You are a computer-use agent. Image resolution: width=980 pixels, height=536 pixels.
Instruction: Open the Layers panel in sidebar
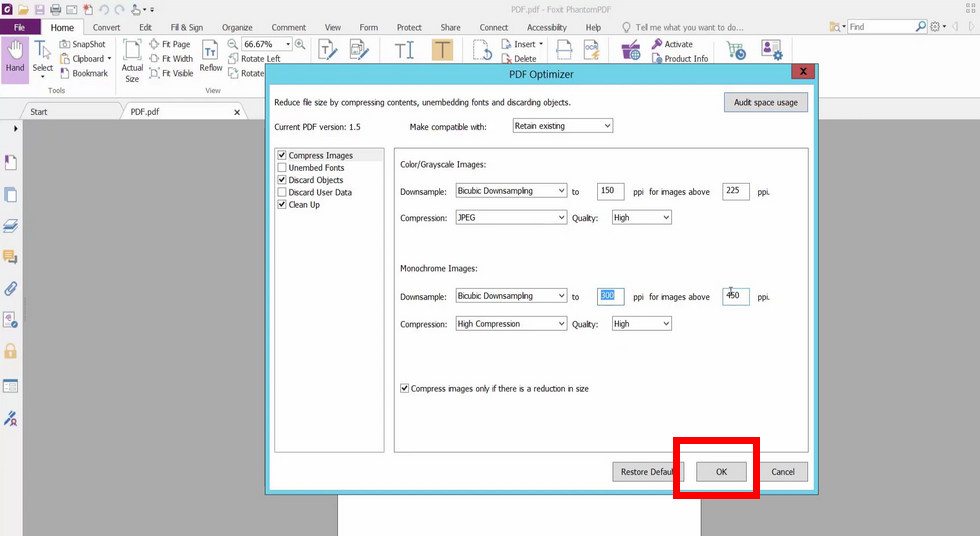[11, 226]
